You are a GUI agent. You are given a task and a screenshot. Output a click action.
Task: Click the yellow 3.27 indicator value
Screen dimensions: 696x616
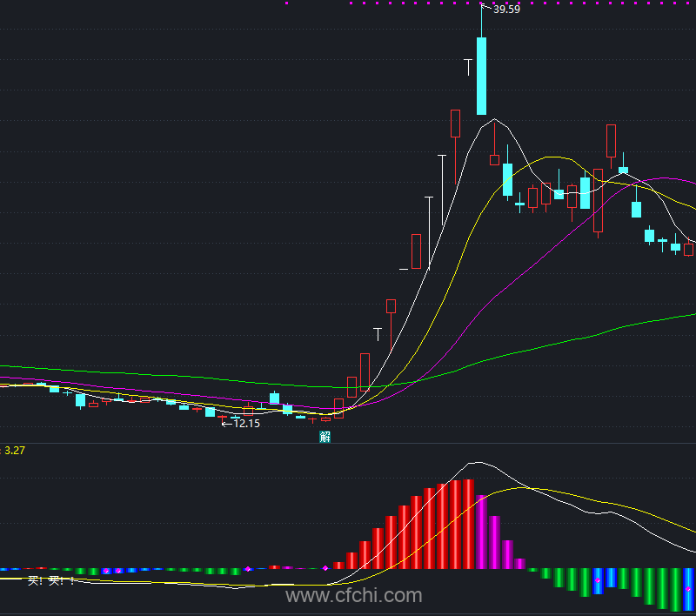coord(15,451)
